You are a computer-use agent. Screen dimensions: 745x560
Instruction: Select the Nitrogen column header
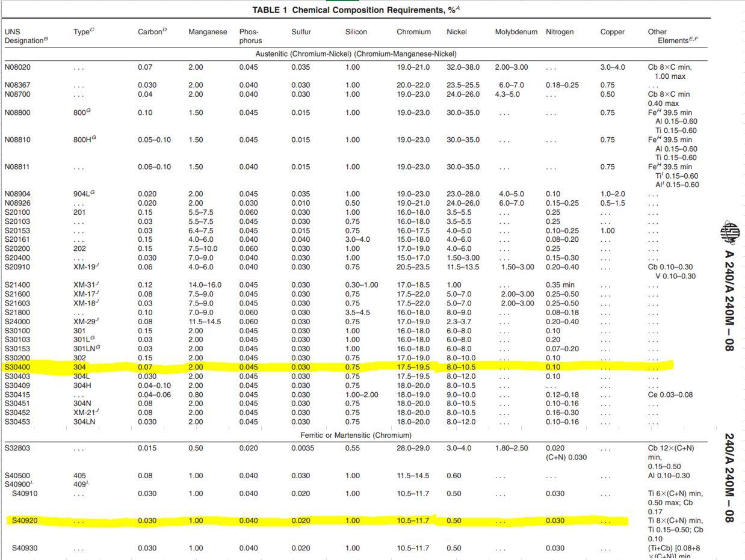560,32
